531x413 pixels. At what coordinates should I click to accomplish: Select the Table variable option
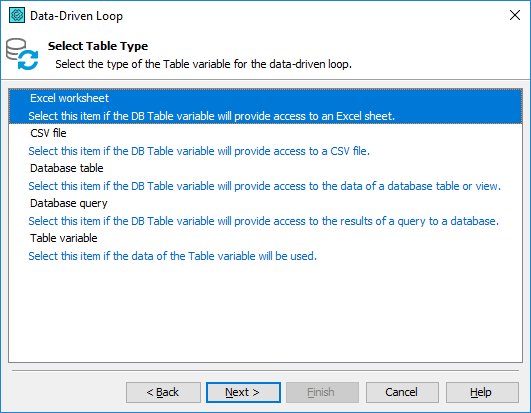pyautogui.click(x=64, y=238)
